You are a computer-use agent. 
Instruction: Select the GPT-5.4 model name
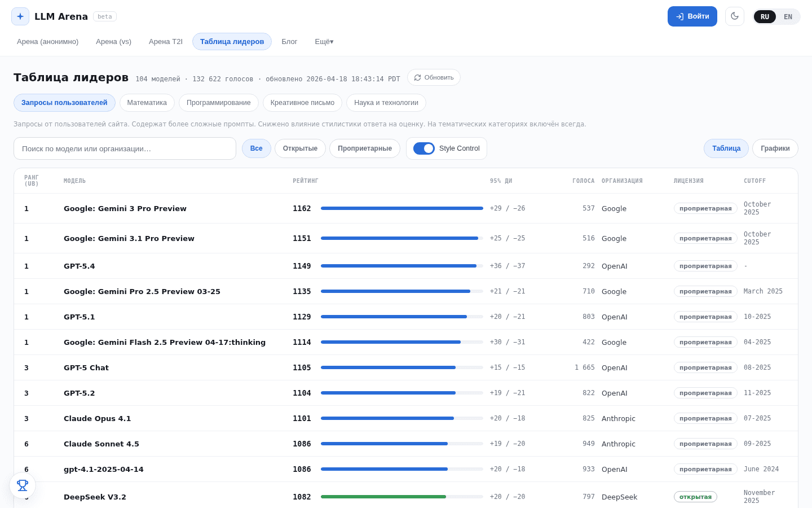pyautogui.click(x=80, y=266)
